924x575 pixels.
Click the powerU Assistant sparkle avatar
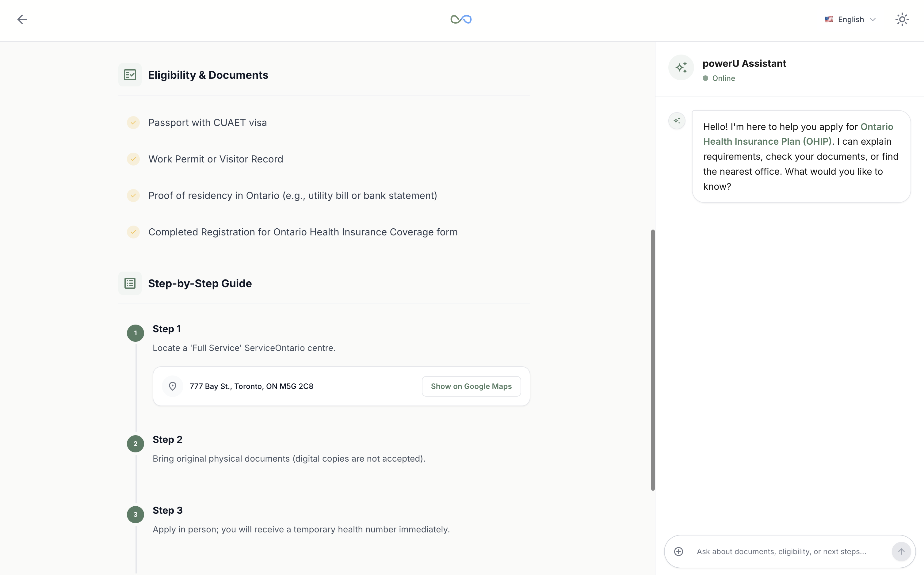tap(681, 68)
